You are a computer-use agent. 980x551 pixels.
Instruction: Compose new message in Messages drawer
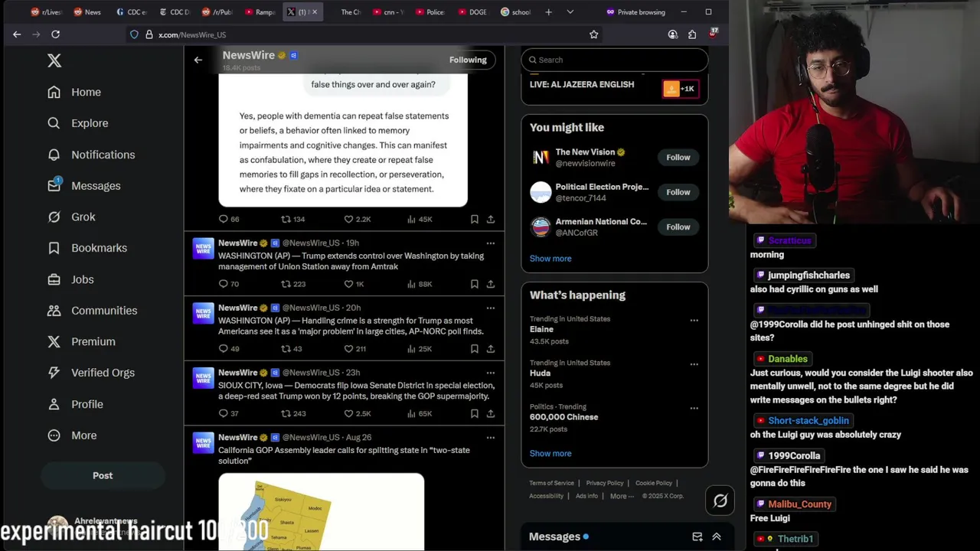[697, 537]
